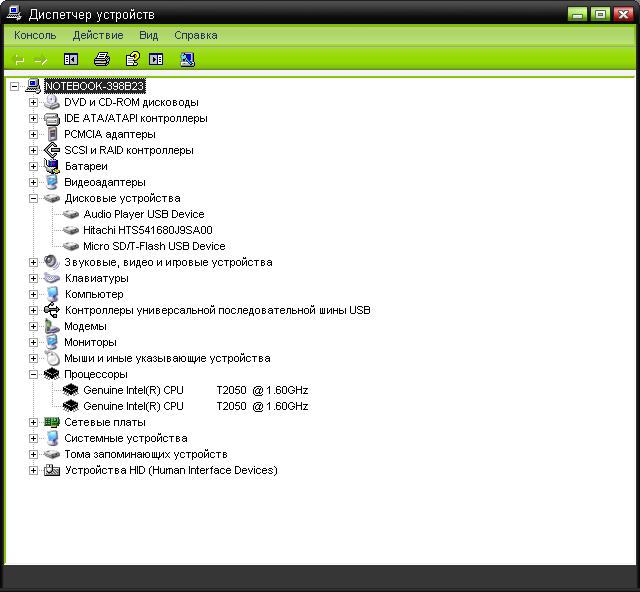Collapse the Процессоры node
Viewport: 640px width, 592px height.
[33, 374]
